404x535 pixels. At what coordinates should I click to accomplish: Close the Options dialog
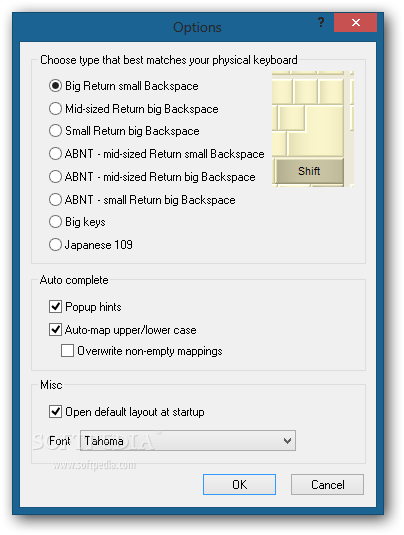click(x=355, y=23)
